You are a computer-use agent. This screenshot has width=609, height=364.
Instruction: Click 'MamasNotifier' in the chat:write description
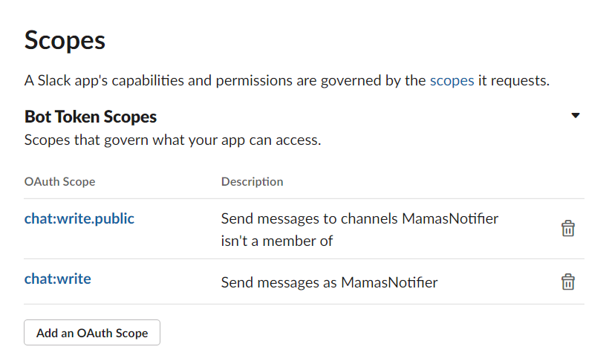[x=389, y=282]
